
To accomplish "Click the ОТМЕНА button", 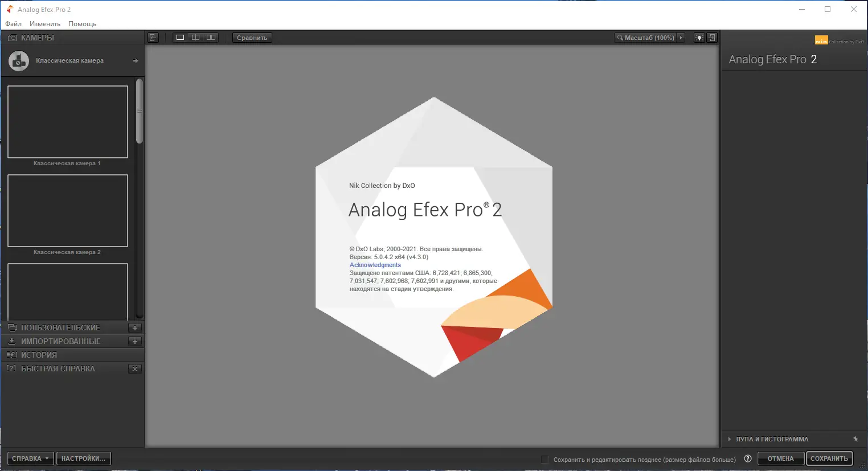I will tap(781, 458).
